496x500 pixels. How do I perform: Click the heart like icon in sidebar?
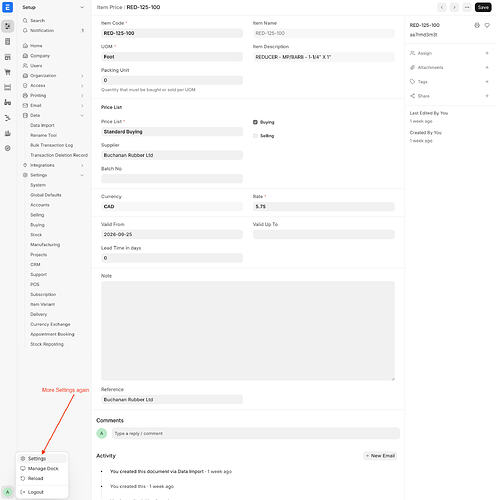pos(487,25)
